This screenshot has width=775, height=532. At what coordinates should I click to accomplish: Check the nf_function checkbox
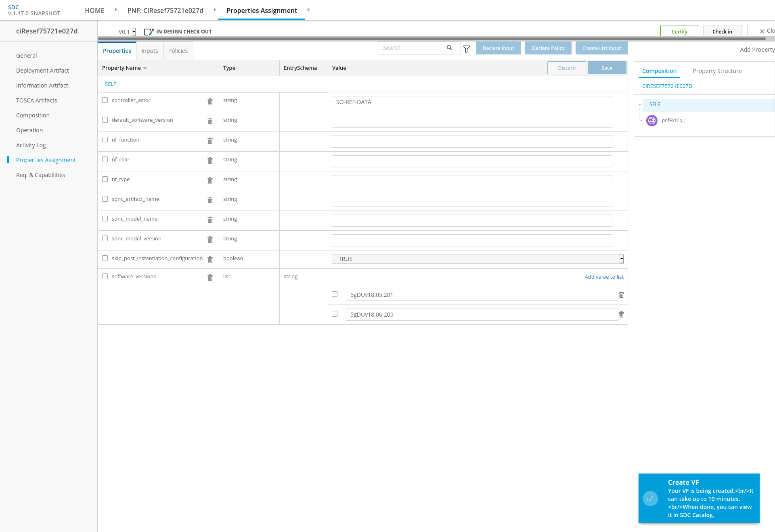click(105, 140)
